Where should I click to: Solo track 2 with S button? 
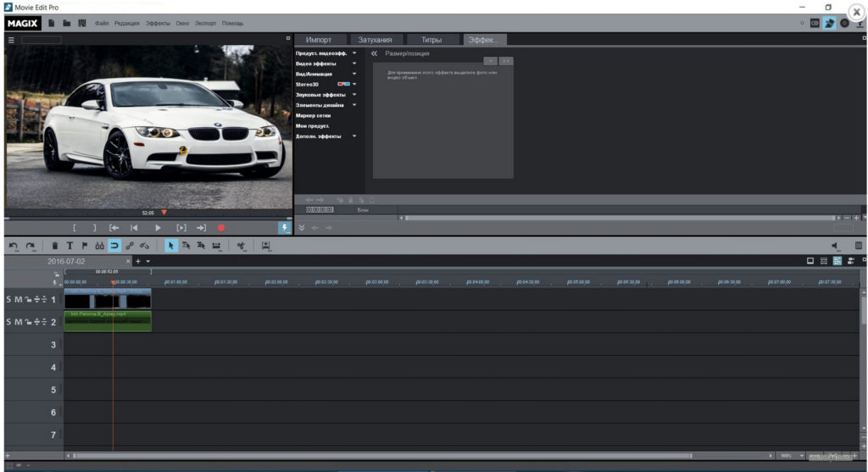[8, 322]
